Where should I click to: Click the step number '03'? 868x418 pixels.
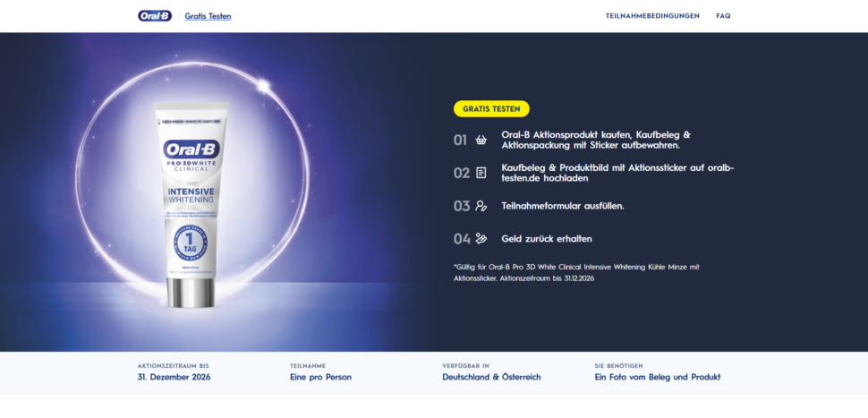462,206
